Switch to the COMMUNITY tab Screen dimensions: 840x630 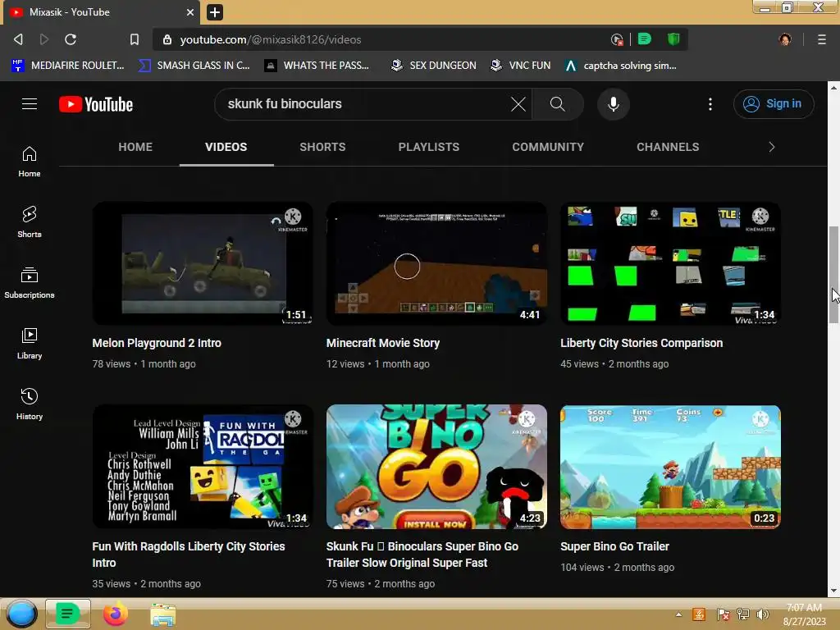(x=547, y=147)
